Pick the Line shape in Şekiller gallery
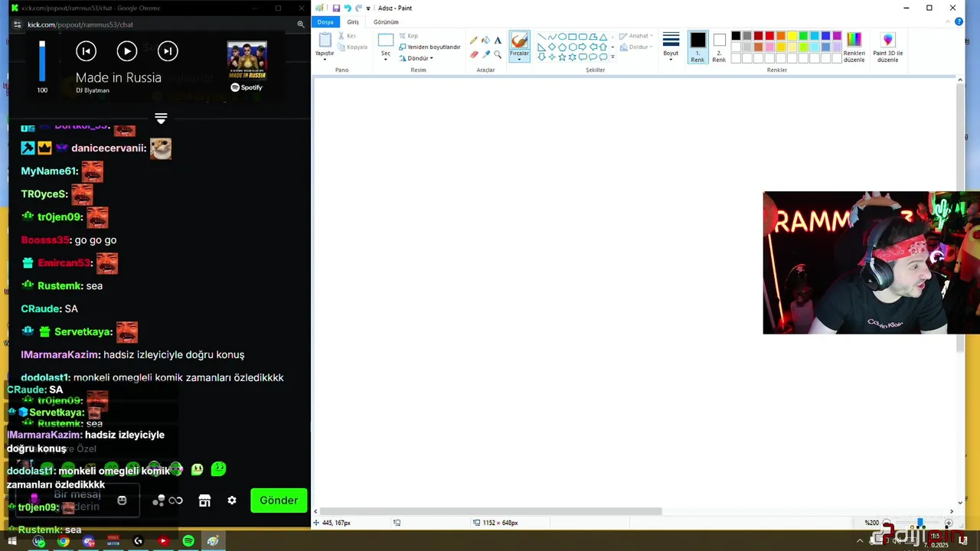980x551 pixels. (x=541, y=37)
